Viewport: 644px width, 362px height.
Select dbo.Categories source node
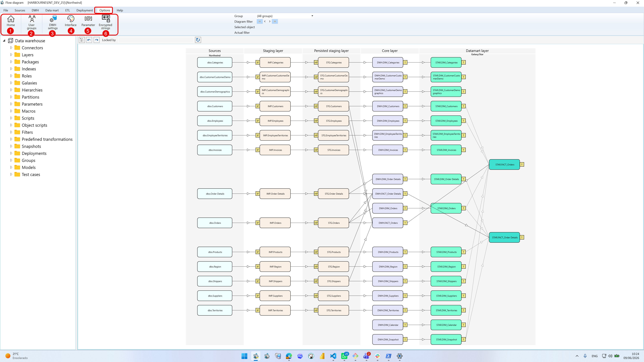215,63
